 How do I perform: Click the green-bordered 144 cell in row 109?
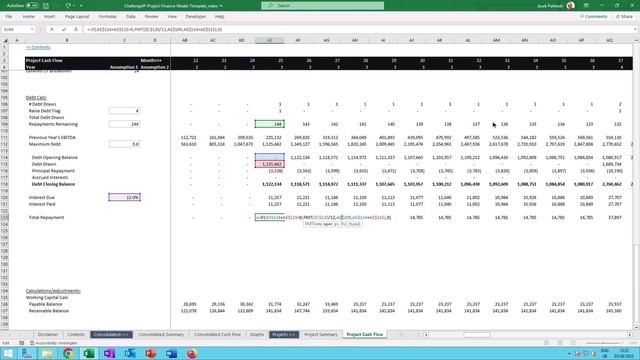[270, 124]
